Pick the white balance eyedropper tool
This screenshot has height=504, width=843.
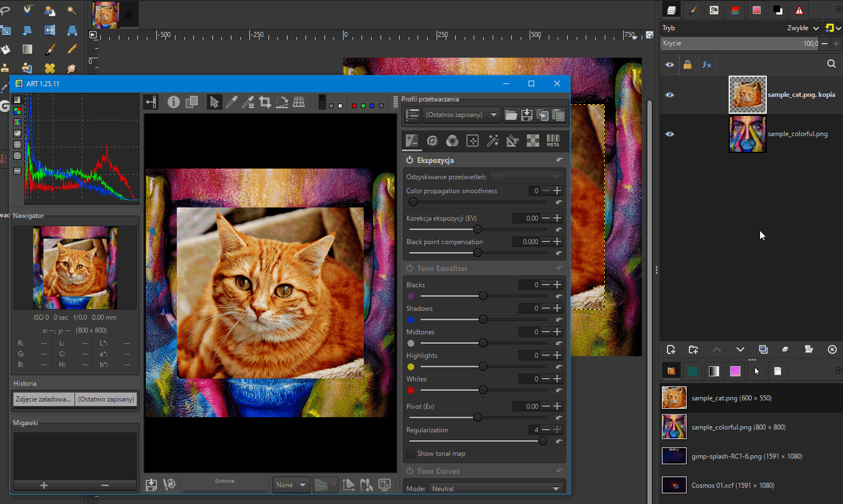point(231,102)
